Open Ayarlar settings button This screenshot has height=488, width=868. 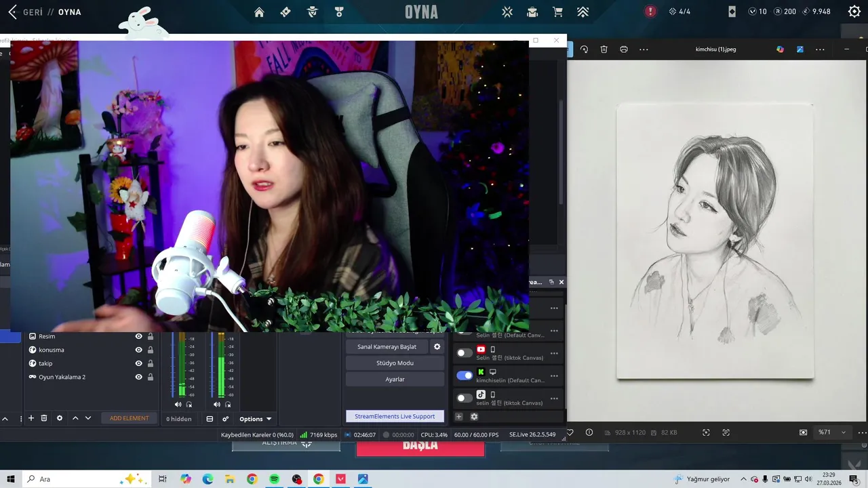[x=395, y=379]
